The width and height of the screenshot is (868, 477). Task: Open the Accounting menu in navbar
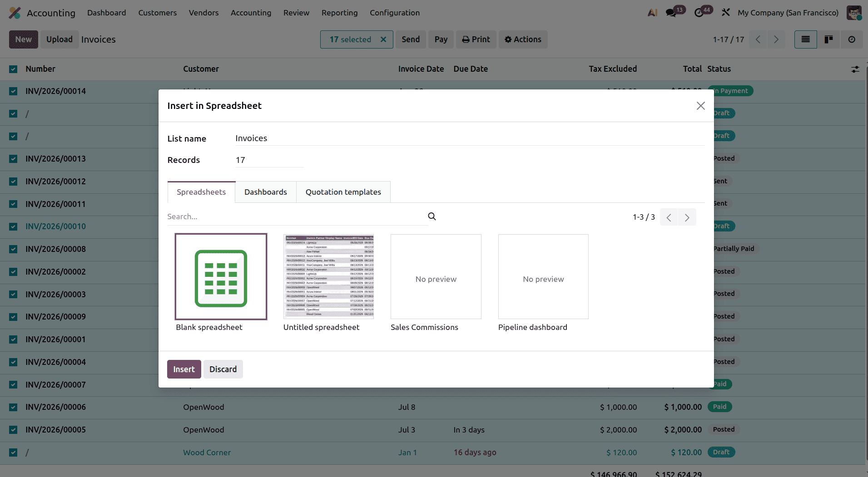[x=251, y=13]
